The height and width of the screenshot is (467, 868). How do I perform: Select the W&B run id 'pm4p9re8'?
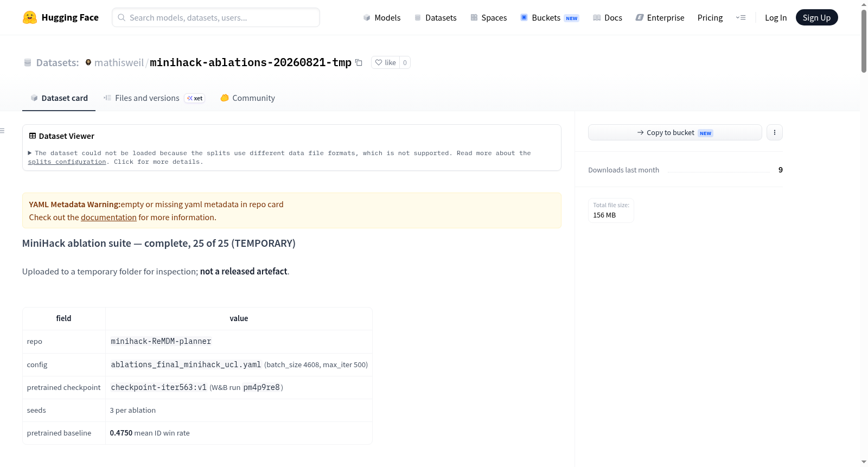(261, 387)
